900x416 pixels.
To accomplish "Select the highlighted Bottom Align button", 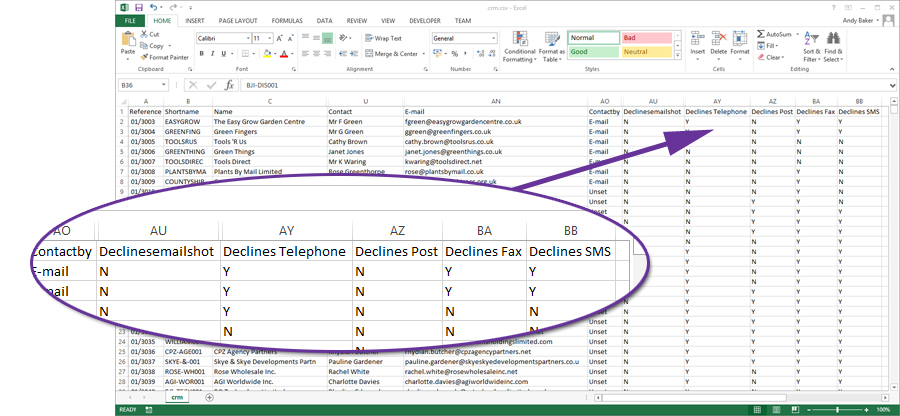I will [327, 38].
